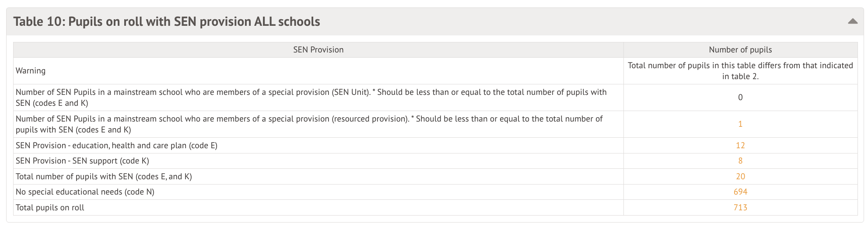The width and height of the screenshot is (868, 230).
Task: Open the code N pupil count 694
Action: (740, 192)
